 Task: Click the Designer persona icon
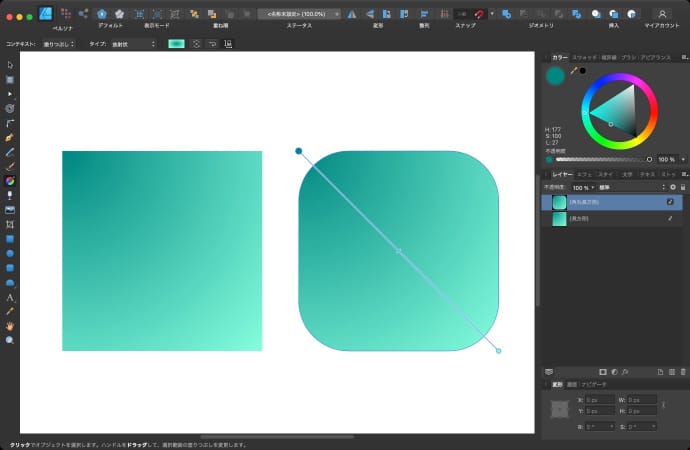pyautogui.click(x=45, y=13)
